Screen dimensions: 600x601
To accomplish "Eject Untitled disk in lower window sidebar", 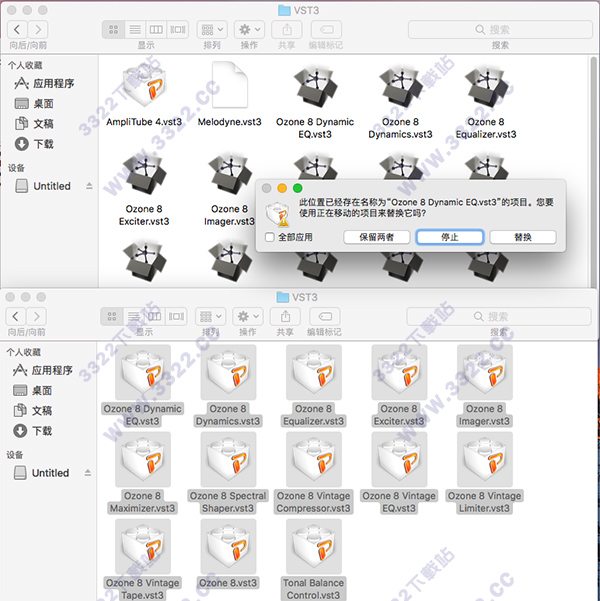I will 87,473.
